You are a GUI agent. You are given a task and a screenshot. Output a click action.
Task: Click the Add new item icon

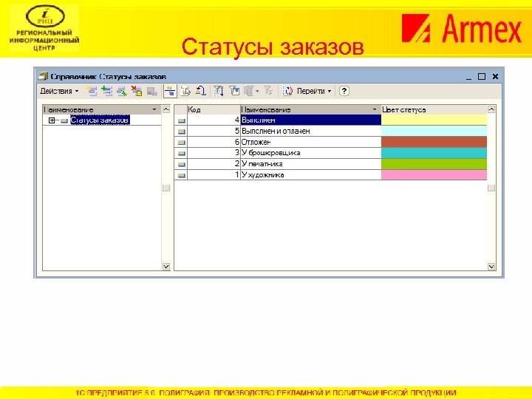pyautogui.click(x=92, y=91)
